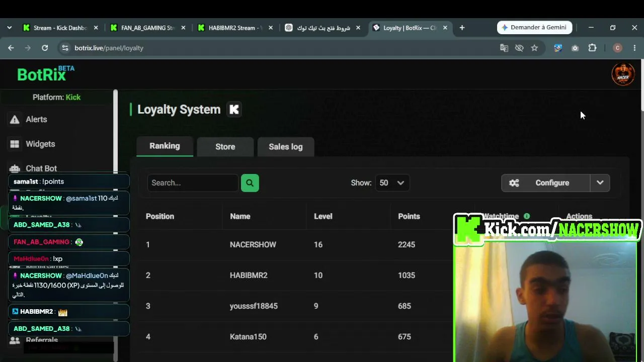The height and width of the screenshot is (362, 644).
Task: Open the NACERSHOW profile avatar
Action: 623,74
